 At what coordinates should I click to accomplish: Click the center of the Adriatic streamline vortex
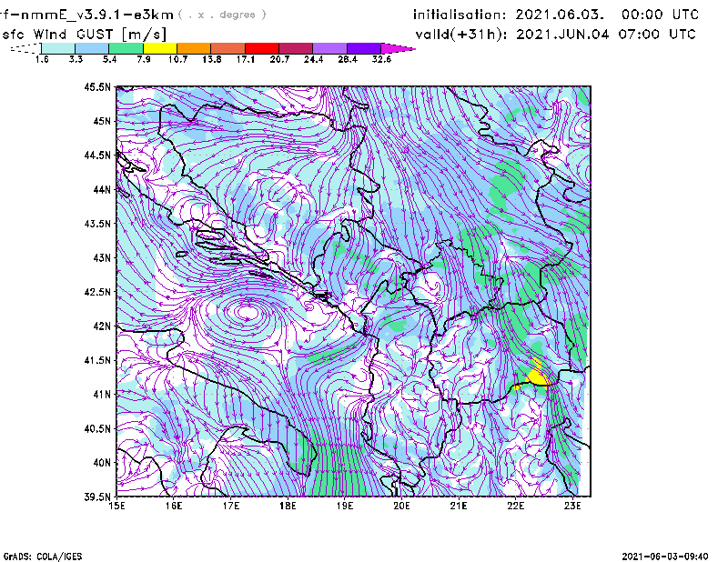click(x=247, y=312)
